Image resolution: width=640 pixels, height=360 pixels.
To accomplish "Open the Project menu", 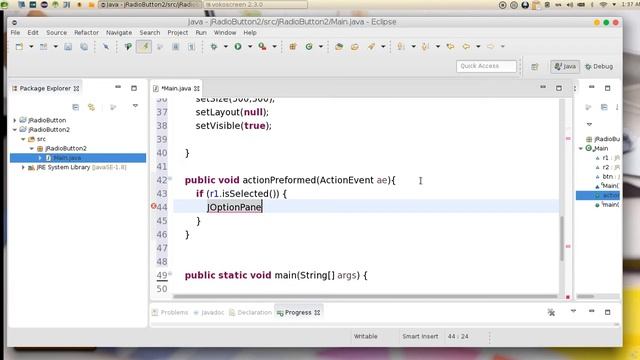I will click(x=178, y=33).
